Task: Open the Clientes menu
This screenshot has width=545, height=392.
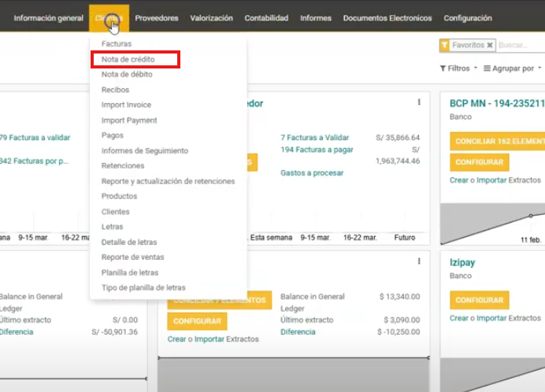Action: point(109,18)
